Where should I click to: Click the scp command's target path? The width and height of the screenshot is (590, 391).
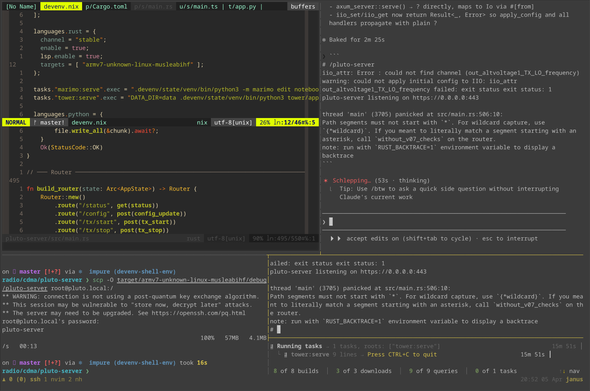(192, 280)
